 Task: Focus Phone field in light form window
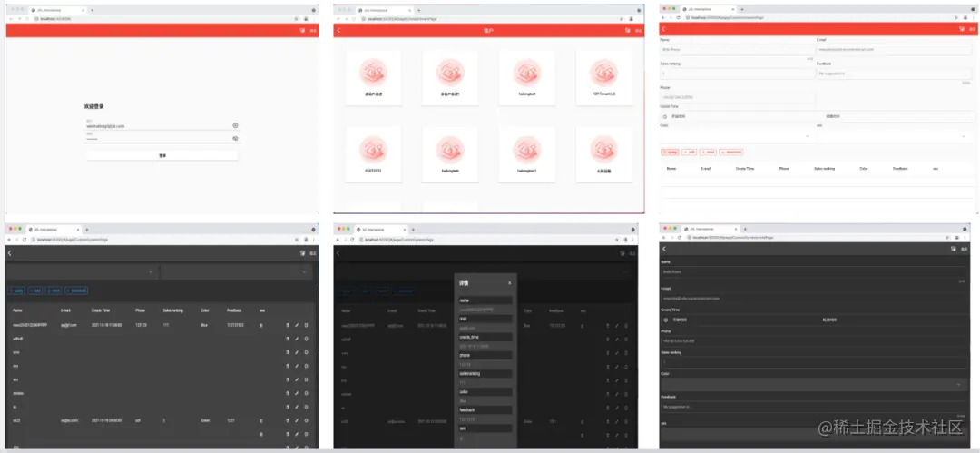pos(737,98)
